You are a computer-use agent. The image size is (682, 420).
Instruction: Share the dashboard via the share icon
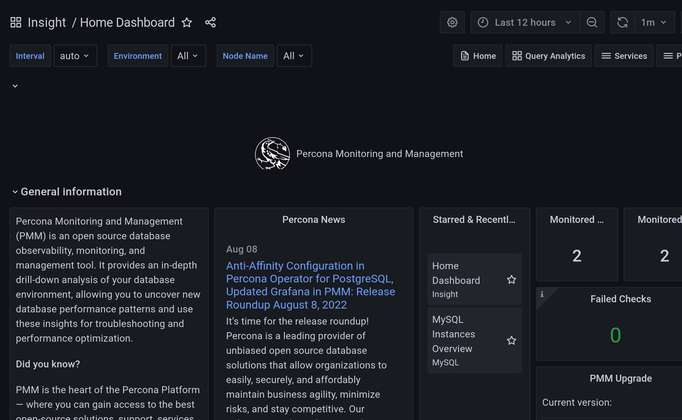pos(210,23)
